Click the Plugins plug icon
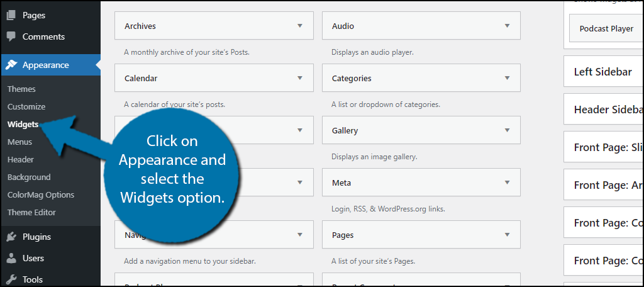644x287 pixels. point(11,237)
